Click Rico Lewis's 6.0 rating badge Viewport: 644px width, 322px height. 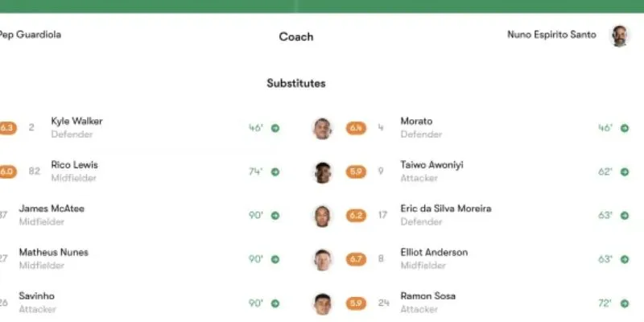coord(7,171)
